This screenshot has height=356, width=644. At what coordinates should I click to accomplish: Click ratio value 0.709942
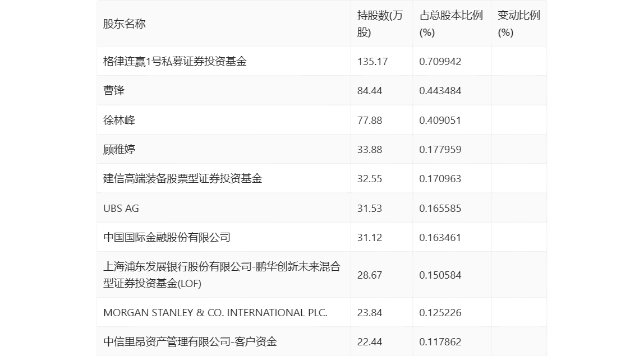click(x=440, y=62)
